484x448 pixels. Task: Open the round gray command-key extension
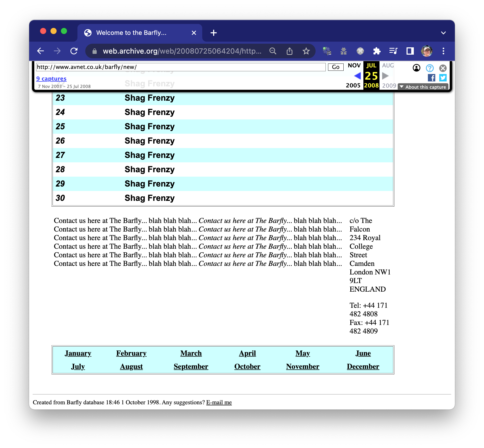pyautogui.click(x=360, y=51)
